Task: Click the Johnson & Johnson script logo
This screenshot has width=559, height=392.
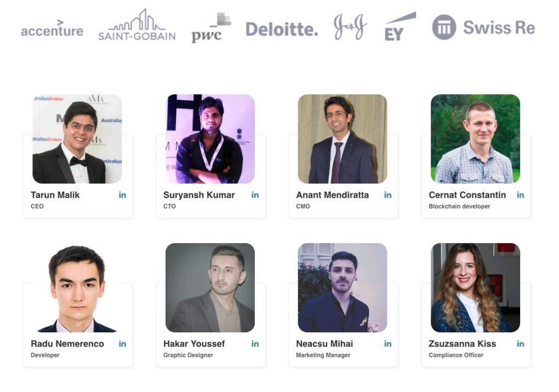Action: [x=350, y=27]
